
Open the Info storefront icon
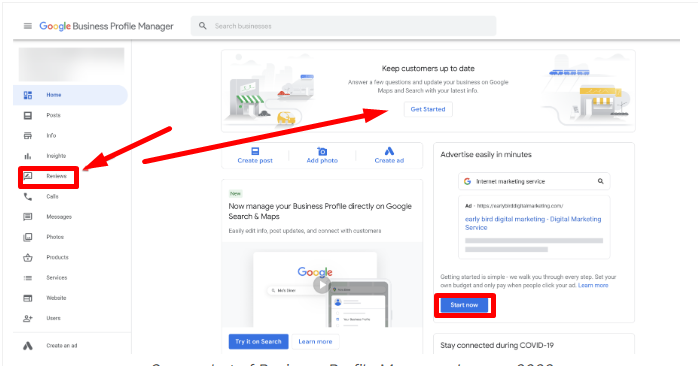(28, 135)
